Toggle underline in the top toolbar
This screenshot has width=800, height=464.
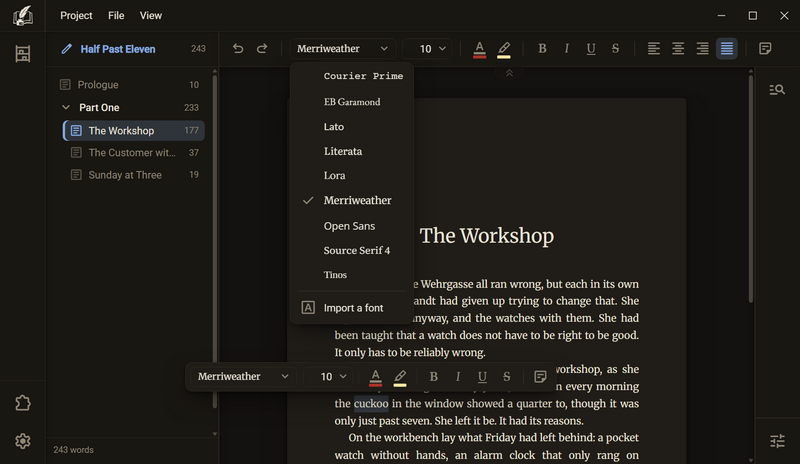tap(591, 48)
